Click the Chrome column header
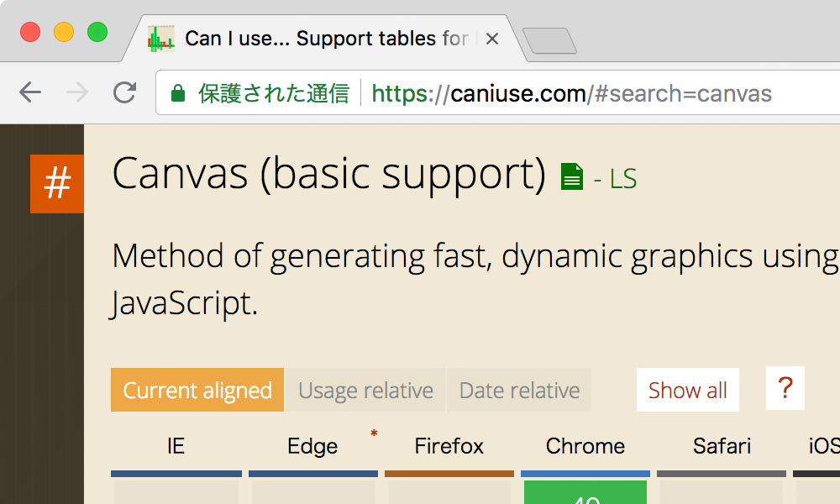Screen dimensions: 840x504 coord(585,446)
